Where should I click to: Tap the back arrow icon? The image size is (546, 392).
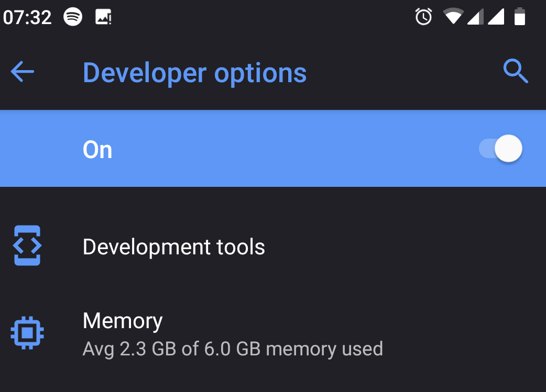pyautogui.click(x=23, y=72)
